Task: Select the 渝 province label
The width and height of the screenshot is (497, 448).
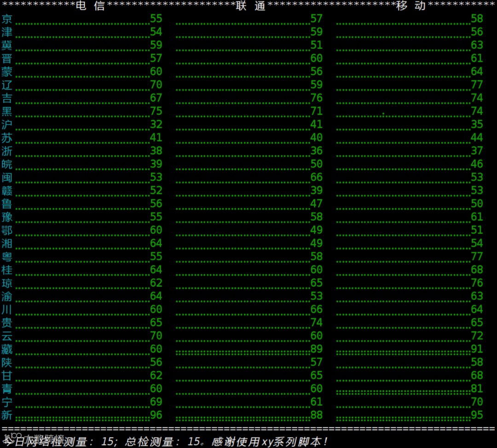Action: click(x=7, y=296)
